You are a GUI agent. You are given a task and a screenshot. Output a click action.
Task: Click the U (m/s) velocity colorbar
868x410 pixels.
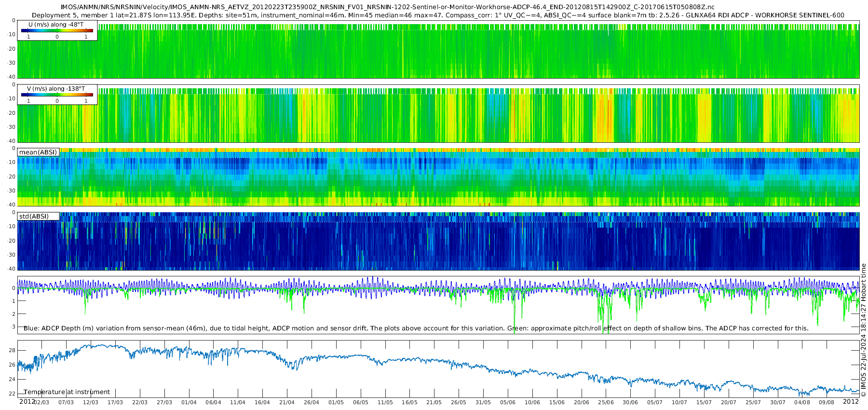(57, 31)
